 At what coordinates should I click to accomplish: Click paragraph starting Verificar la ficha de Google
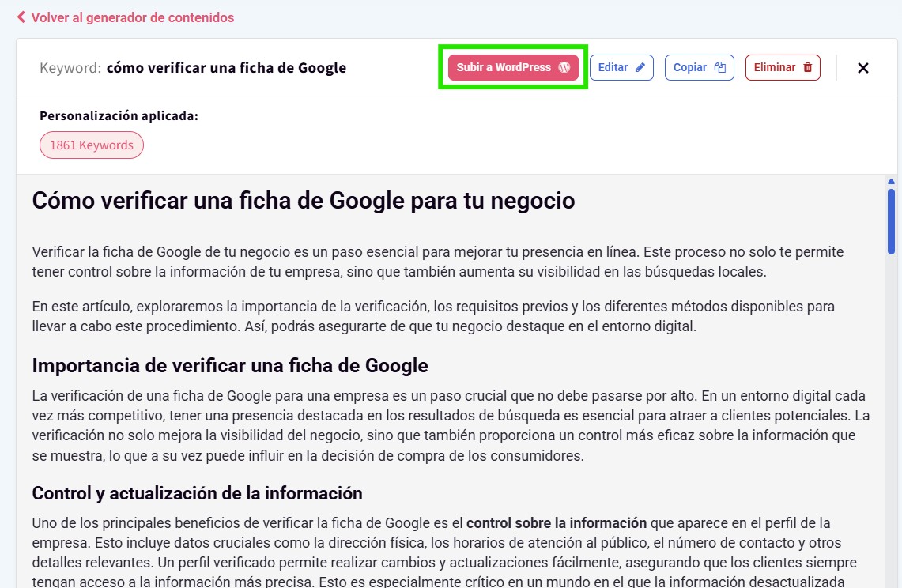438,262
